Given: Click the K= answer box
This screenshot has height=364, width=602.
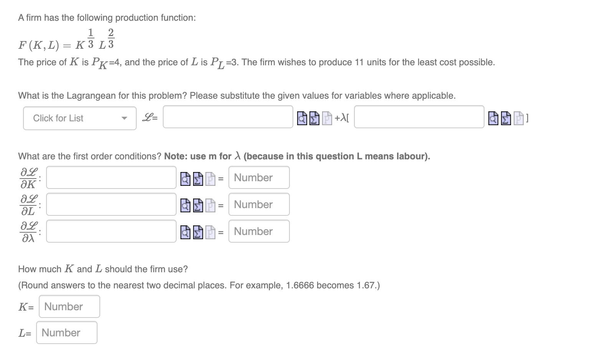Looking at the screenshot, I should click(69, 306).
